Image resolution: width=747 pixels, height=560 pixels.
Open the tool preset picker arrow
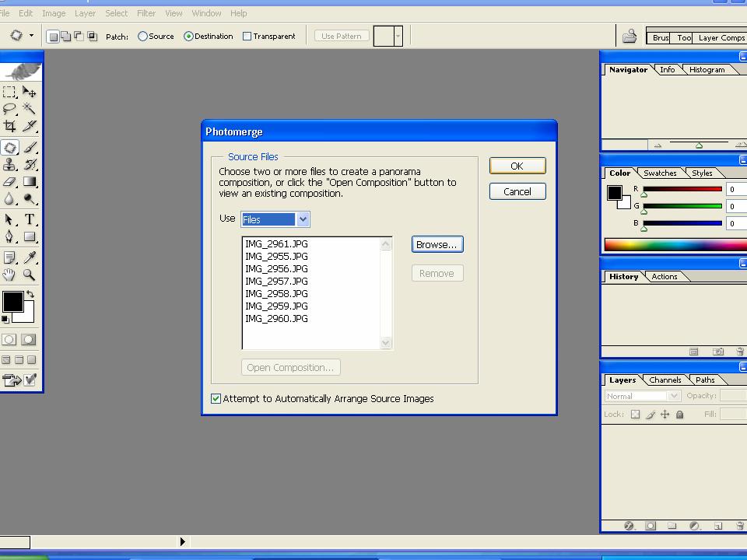[31, 36]
